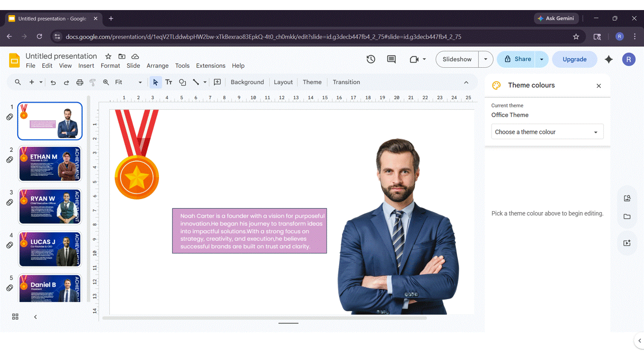The height and width of the screenshot is (362, 644).
Task: Click the add comment icon
Action: click(217, 82)
